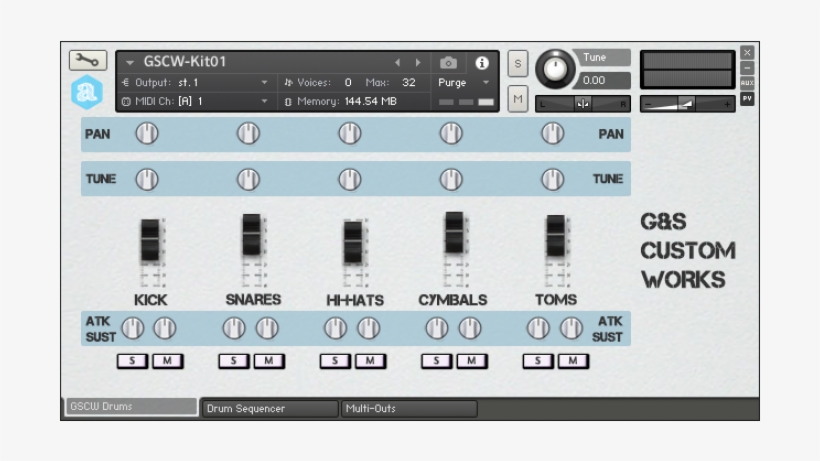
Task: Go to the next instrument using the right arrow
Action: [x=418, y=63]
